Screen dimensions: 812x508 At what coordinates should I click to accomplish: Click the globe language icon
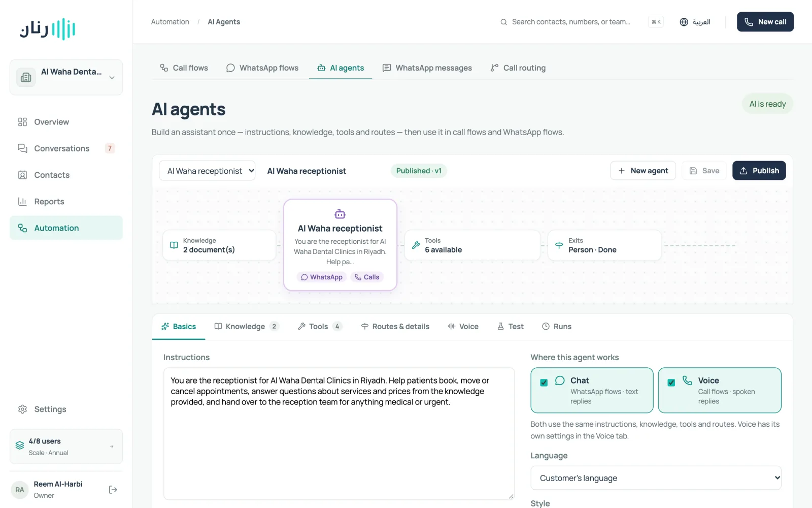684,22
